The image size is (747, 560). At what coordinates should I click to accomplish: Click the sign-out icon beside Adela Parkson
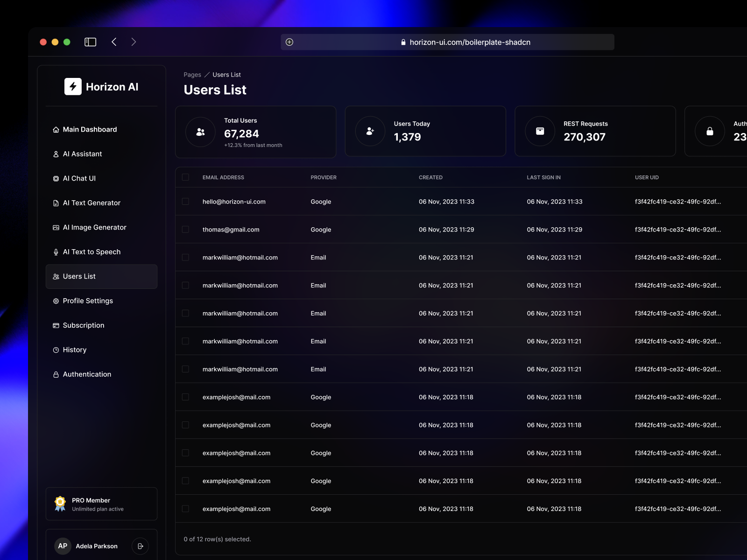[140, 546]
